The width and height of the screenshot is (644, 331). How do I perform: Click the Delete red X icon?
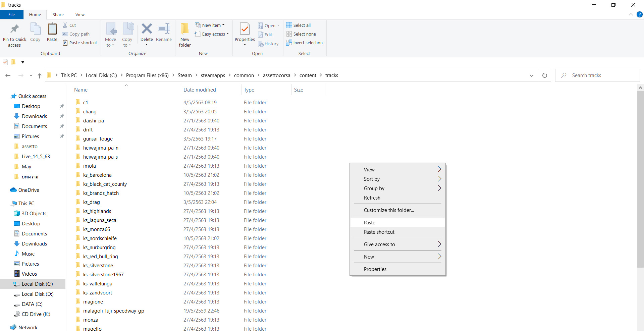pyautogui.click(x=147, y=29)
